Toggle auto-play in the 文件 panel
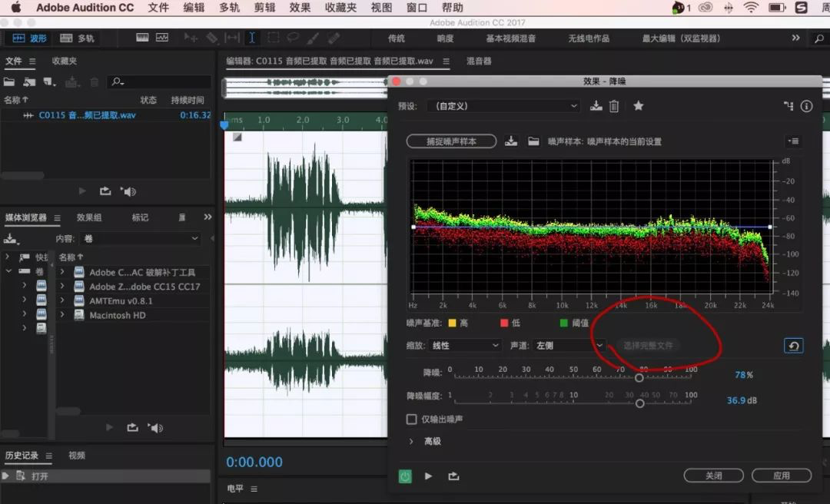 128,191
